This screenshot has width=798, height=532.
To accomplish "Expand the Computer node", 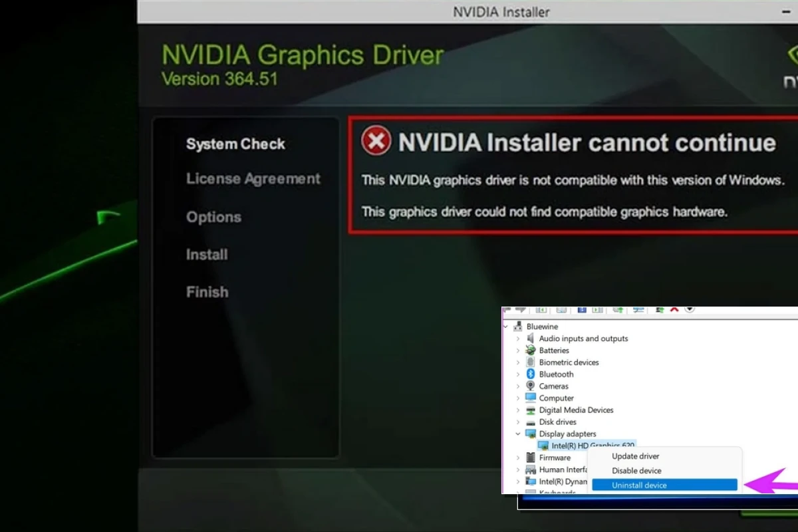I will click(x=519, y=398).
